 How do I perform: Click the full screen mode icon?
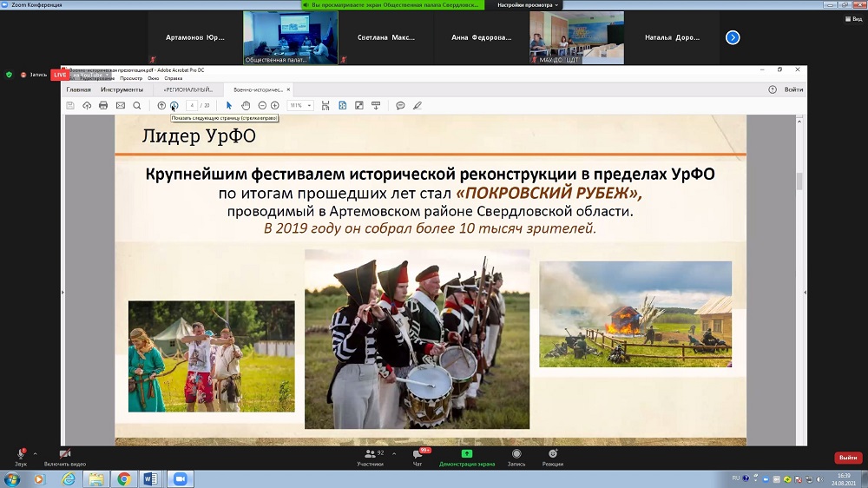coord(359,106)
